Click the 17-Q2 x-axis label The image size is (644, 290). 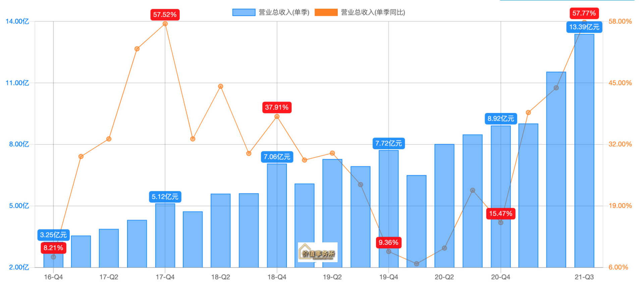click(109, 277)
